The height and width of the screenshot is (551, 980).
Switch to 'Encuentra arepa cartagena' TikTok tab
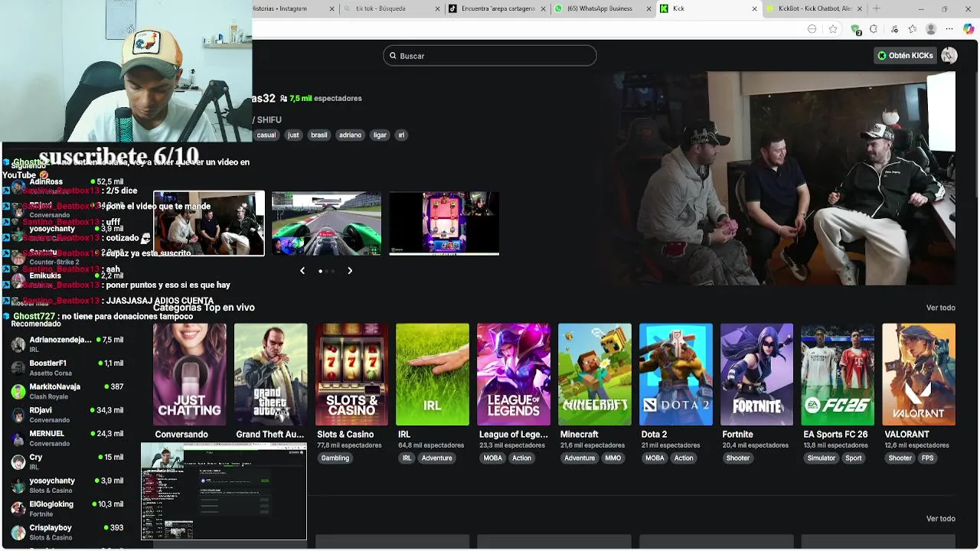tap(497, 8)
